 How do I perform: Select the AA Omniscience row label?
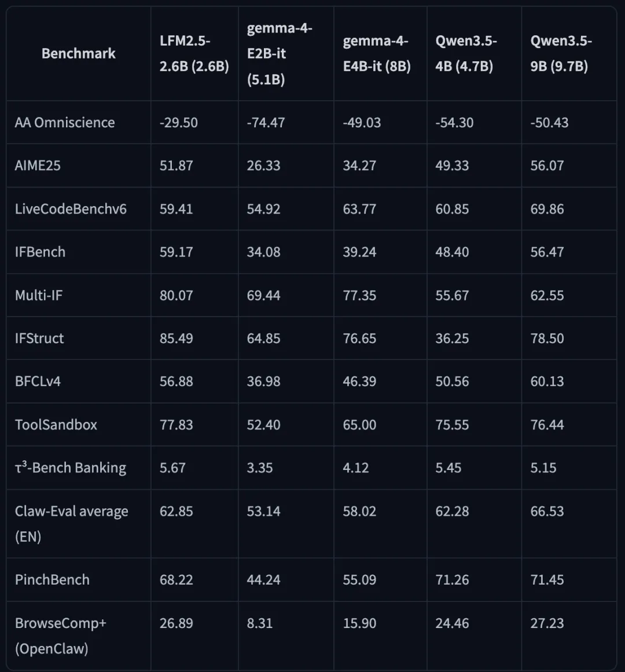click(x=65, y=123)
